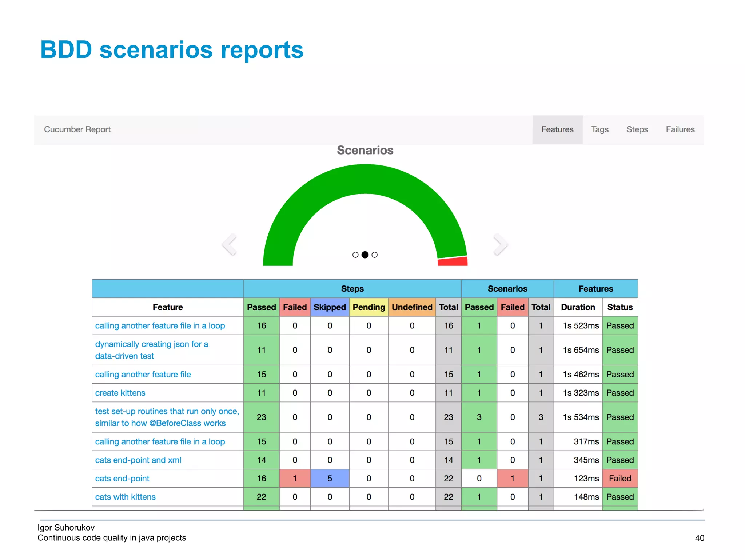Screen dimensions: 745x560
Task: Click the red failed segment of chart
Action: (453, 261)
